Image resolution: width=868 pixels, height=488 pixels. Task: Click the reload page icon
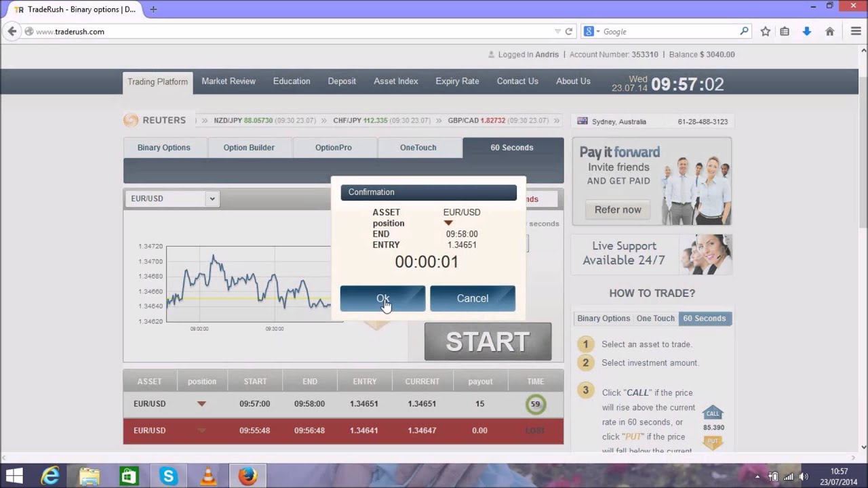(569, 31)
